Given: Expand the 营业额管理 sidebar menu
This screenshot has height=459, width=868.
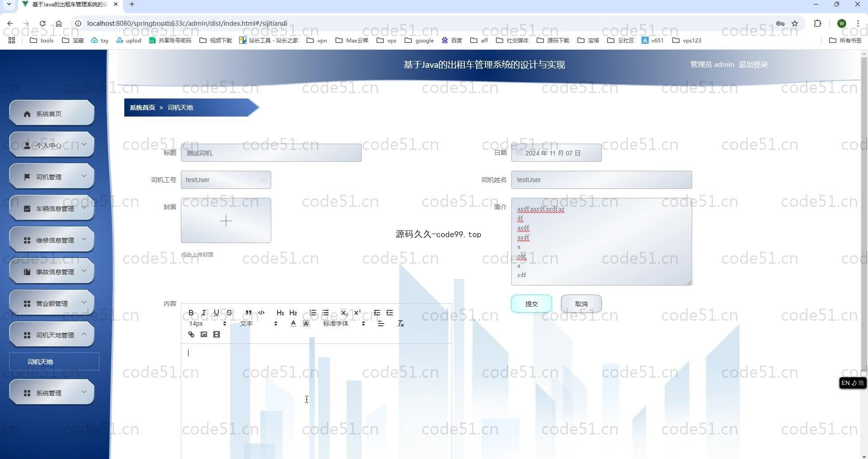Looking at the screenshot, I should point(52,303).
